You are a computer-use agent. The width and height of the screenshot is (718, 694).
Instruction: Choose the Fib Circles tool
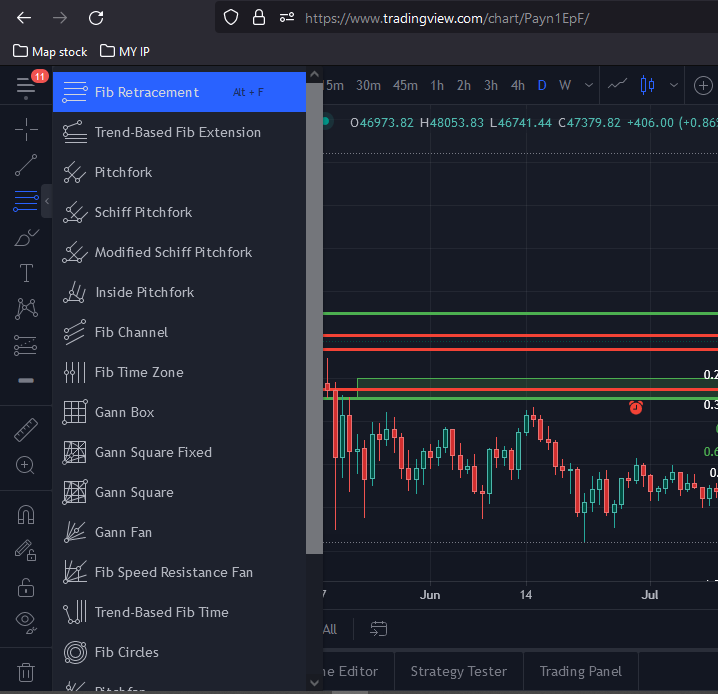(x=179, y=652)
